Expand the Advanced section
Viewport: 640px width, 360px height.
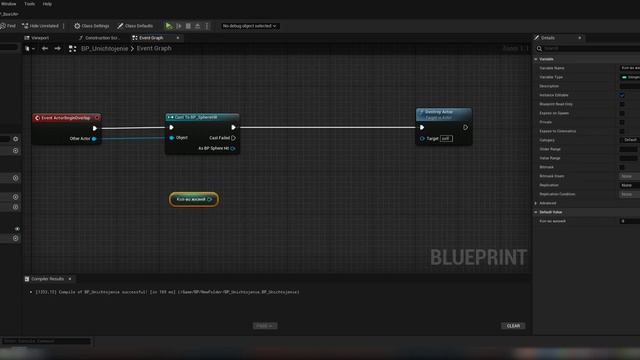point(536,203)
